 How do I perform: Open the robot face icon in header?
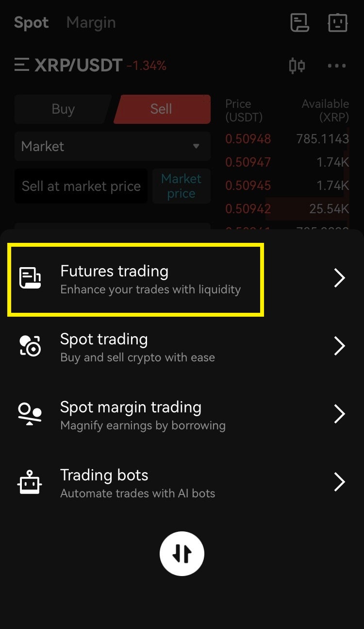338,23
